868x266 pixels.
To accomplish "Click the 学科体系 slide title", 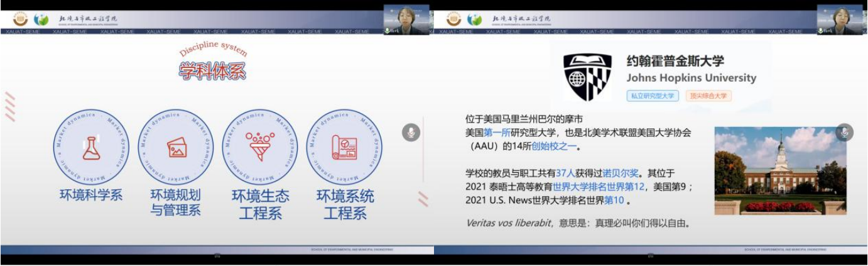I will click(x=212, y=71).
